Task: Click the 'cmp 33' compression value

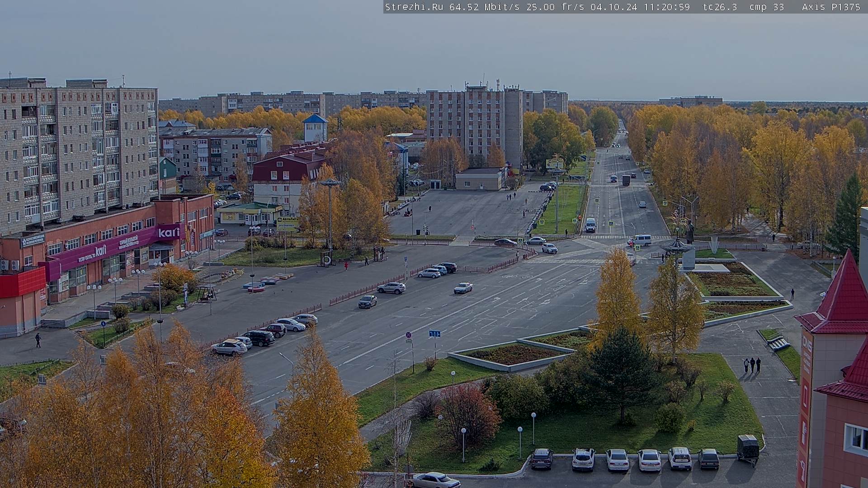Action: [x=766, y=7]
